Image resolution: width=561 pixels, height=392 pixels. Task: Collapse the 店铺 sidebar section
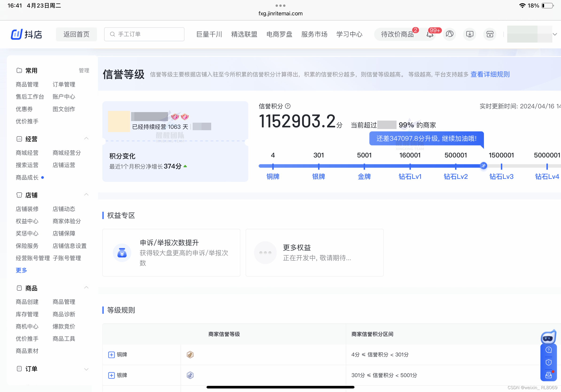(x=86, y=195)
